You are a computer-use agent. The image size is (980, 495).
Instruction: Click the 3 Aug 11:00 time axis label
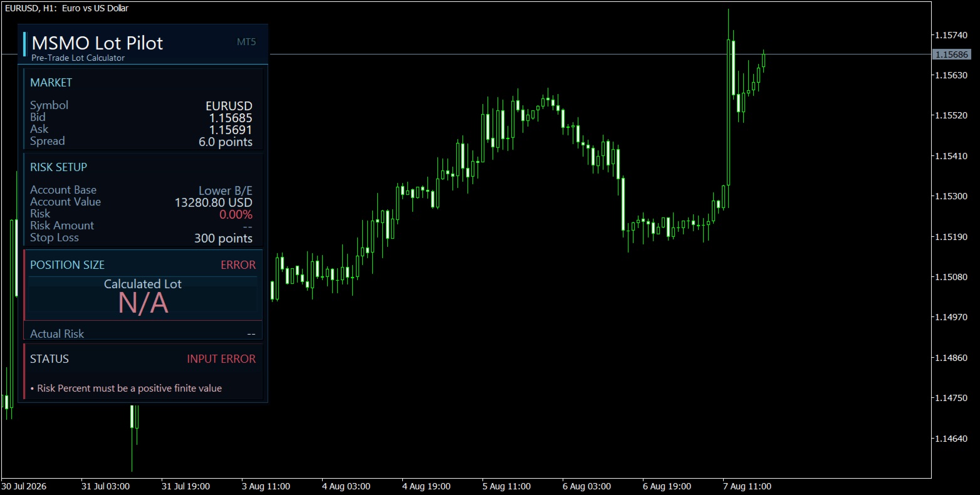tap(266, 486)
